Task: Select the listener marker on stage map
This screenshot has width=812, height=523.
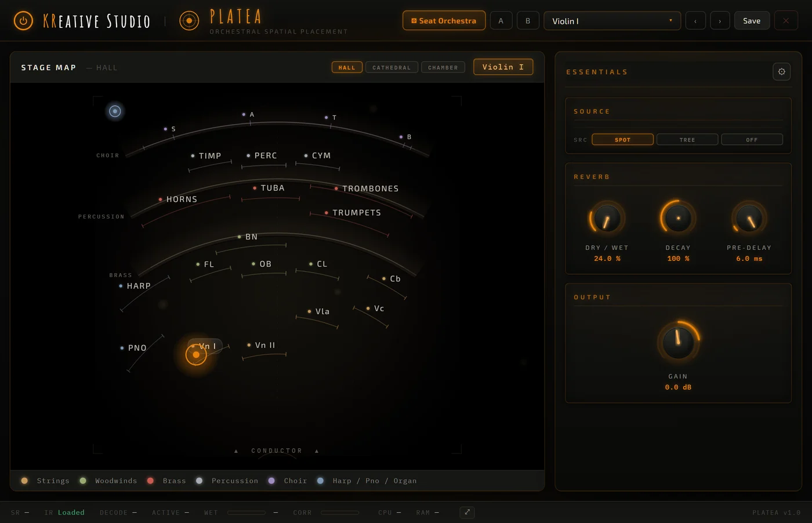Action: click(115, 111)
